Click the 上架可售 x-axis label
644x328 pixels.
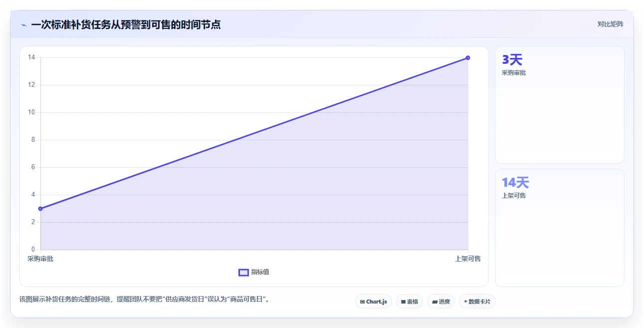[x=468, y=259]
